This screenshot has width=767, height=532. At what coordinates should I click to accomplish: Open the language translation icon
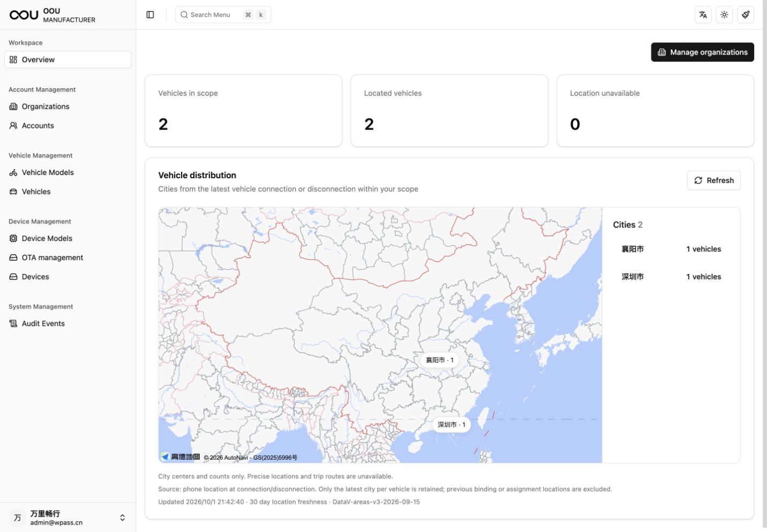[x=703, y=15]
